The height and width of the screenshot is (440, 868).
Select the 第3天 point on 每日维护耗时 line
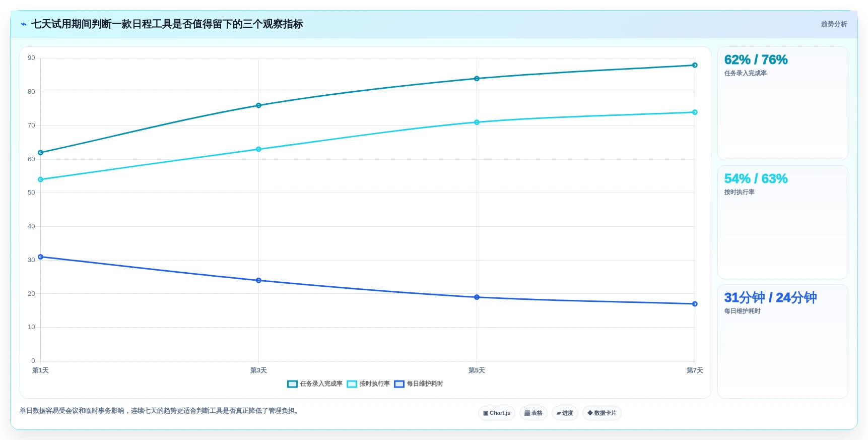pos(258,280)
